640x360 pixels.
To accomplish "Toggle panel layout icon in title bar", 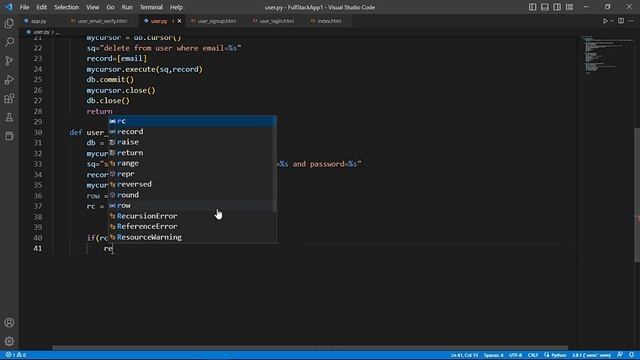I will (544, 7).
